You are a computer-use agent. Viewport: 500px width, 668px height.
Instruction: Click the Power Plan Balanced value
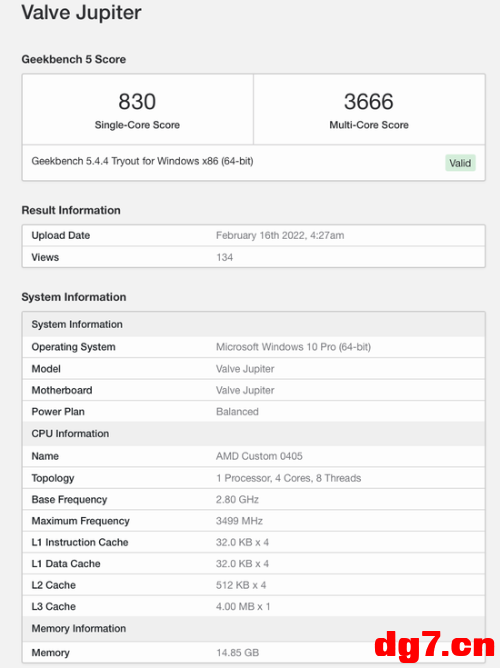pos(237,412)
